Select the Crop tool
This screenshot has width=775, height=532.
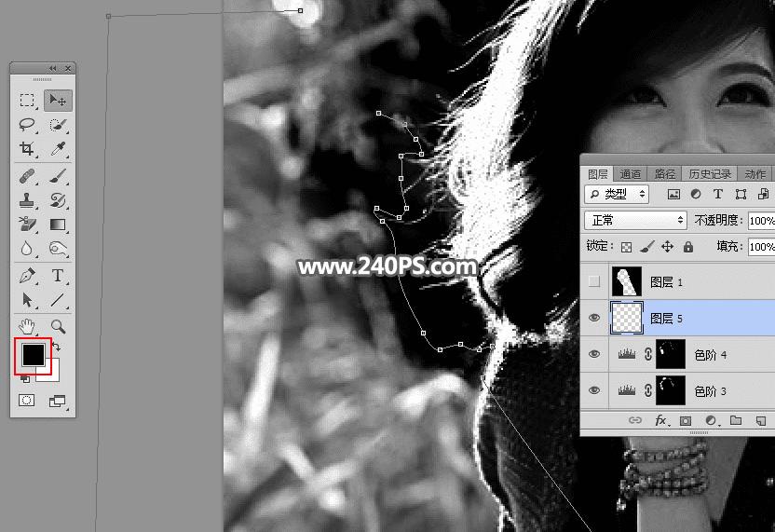pos(27,148)
